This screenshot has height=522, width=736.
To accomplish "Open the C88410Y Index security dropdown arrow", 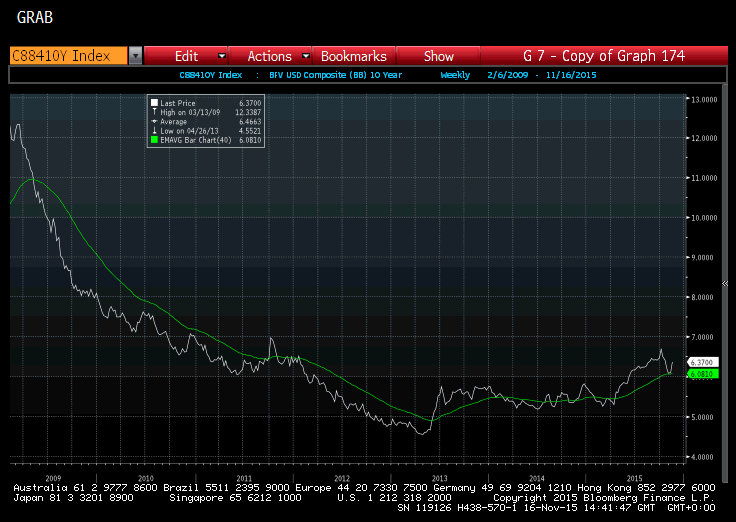I will click(135, 56).
